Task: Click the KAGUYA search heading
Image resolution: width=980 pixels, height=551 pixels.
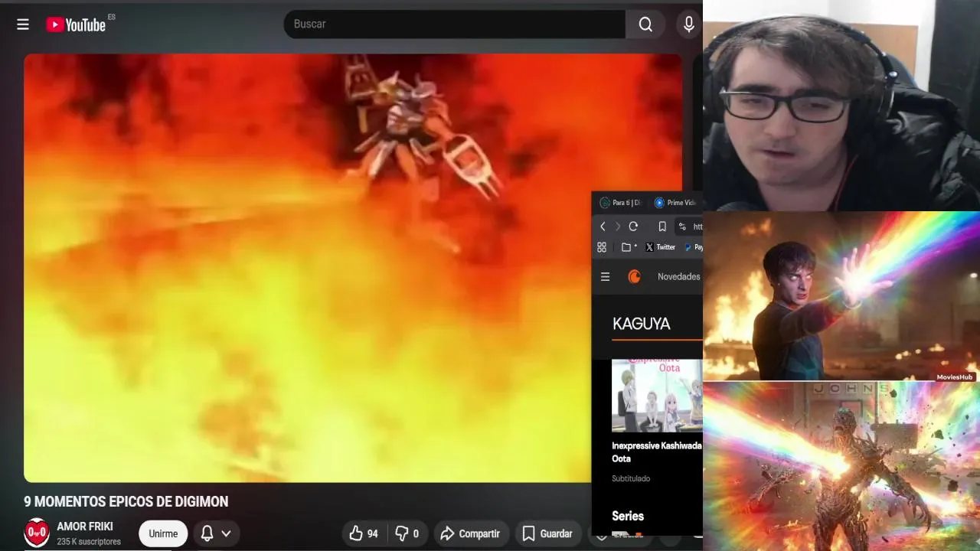Action: pyautogui.click(x=642, y=324)
